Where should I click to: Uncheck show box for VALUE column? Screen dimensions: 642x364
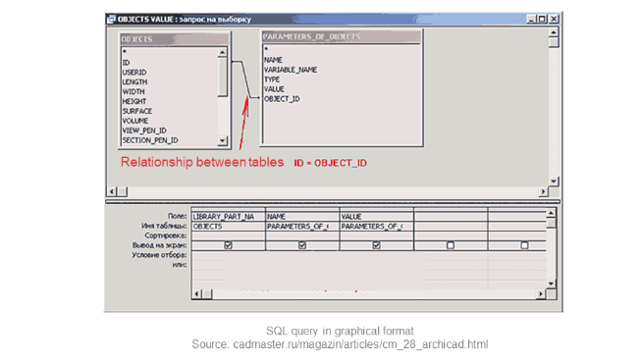click(x=376, y=245)
